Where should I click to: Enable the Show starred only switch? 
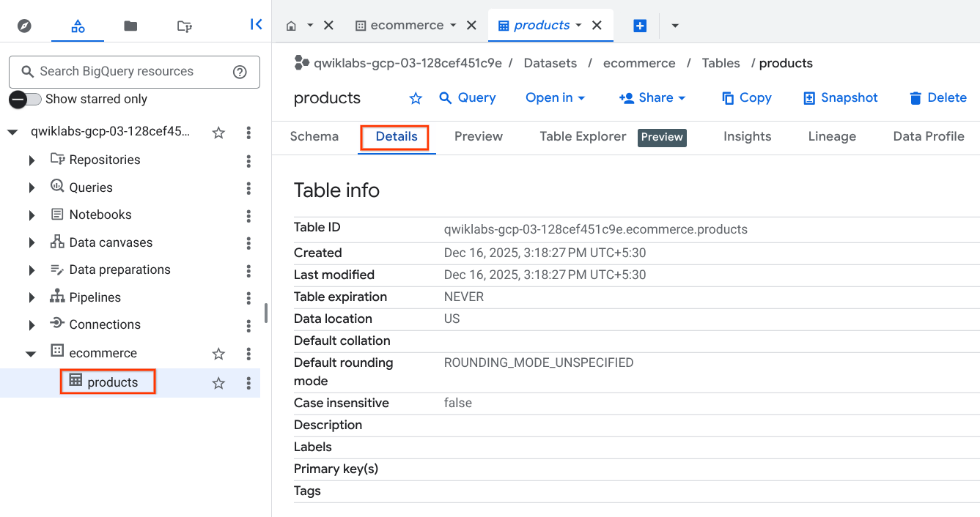coord(18,99)
